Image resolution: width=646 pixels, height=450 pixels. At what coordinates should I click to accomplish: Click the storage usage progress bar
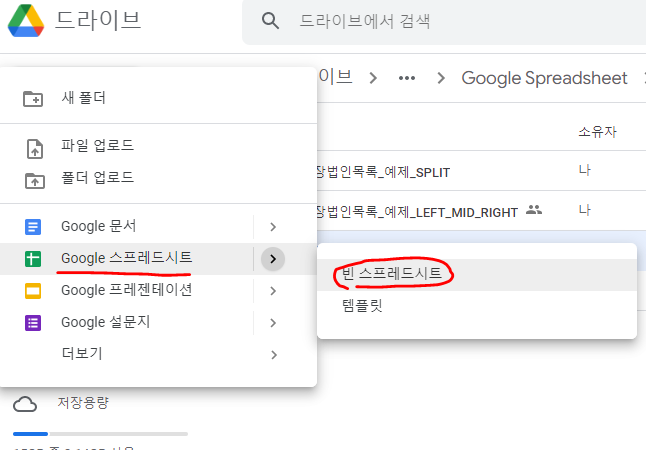pos(101,434)
